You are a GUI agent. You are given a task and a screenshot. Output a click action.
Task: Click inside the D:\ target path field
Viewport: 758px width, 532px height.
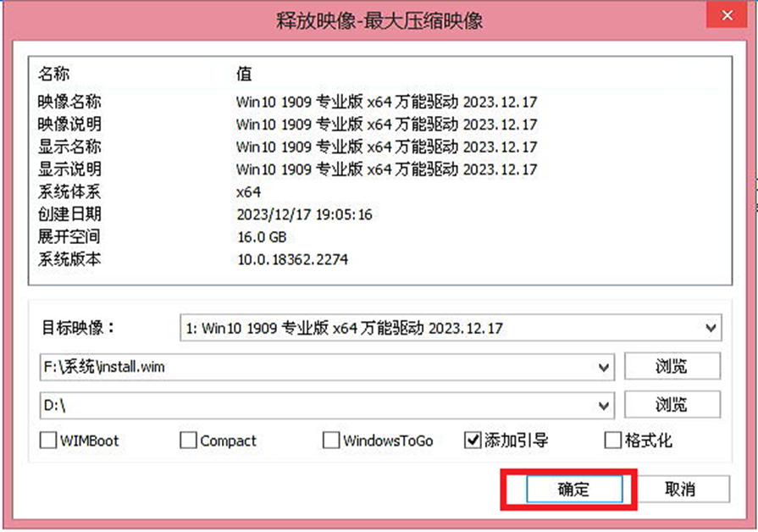(317, 406)
